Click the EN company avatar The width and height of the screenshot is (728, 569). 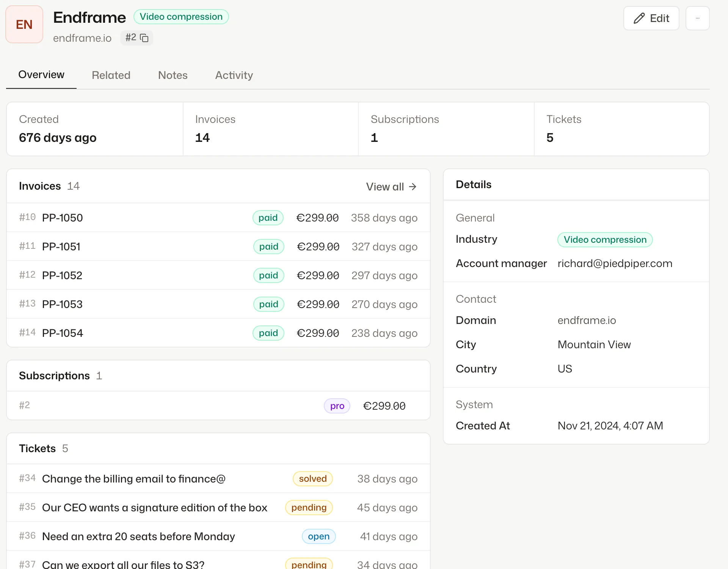tap(24, 24)
